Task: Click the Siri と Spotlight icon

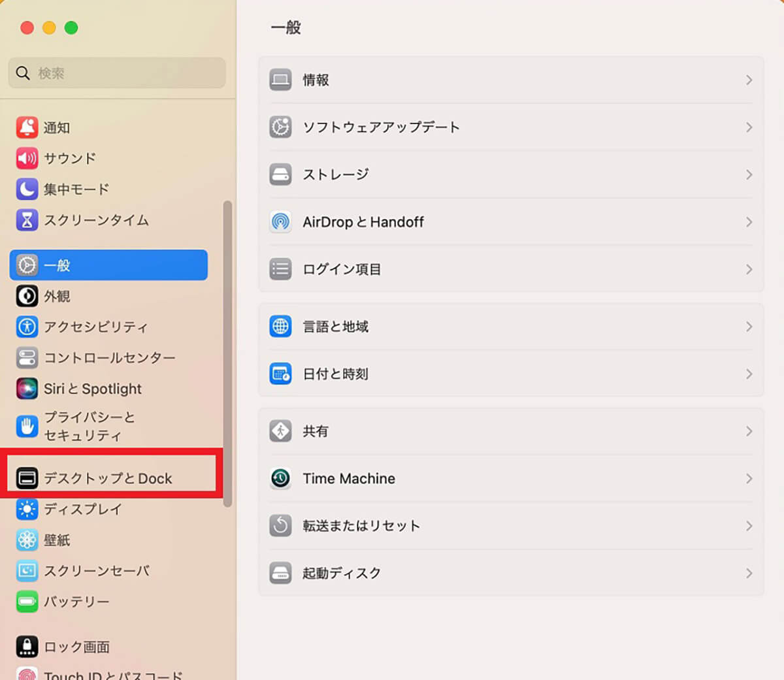Action: coord(27,389)
